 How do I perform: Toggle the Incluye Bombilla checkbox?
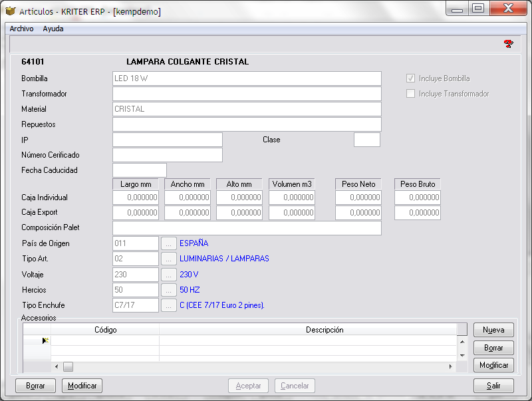tap(411, 78)
